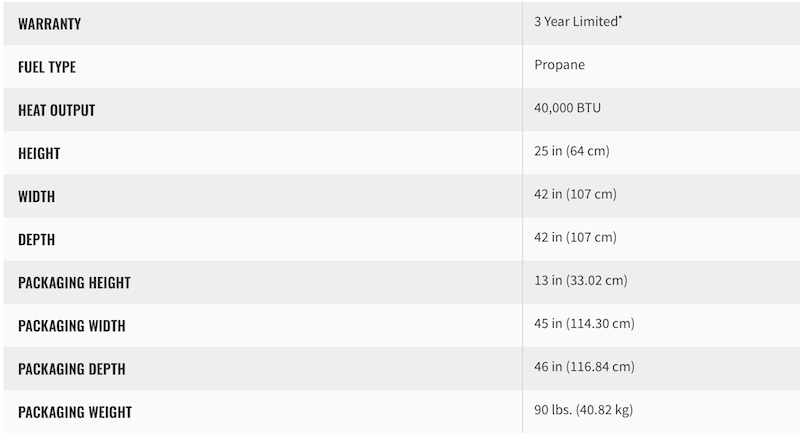
Task: Click the HEIGHT row label
Action: [39, 153]
